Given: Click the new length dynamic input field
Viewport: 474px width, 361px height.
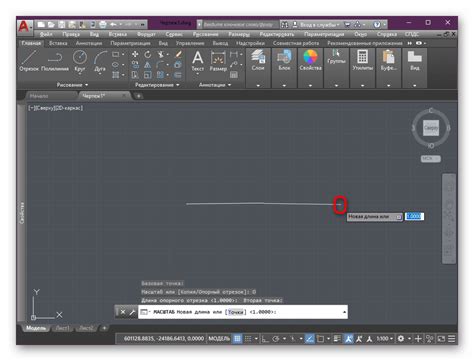Looking at the screenshot, I should [414, 216].
